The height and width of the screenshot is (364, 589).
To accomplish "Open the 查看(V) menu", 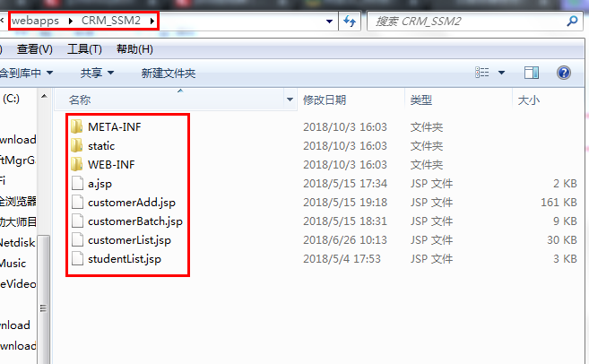I will pyautogui.click(x=35, y=48).
